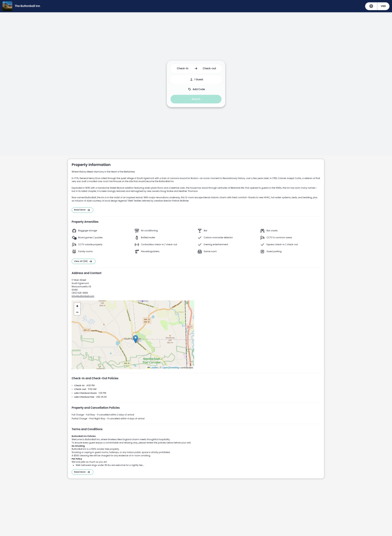Open the language globe selector

371,6
